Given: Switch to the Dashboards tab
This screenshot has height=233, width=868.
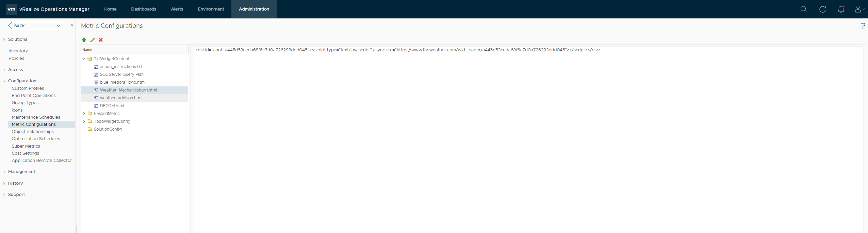Looking at the screenshot, I should 144,9.
